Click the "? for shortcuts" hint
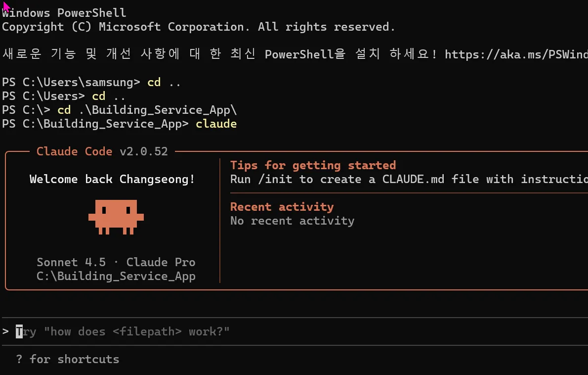588x375 pixels. pyautogui.click(x=68, y=359)
